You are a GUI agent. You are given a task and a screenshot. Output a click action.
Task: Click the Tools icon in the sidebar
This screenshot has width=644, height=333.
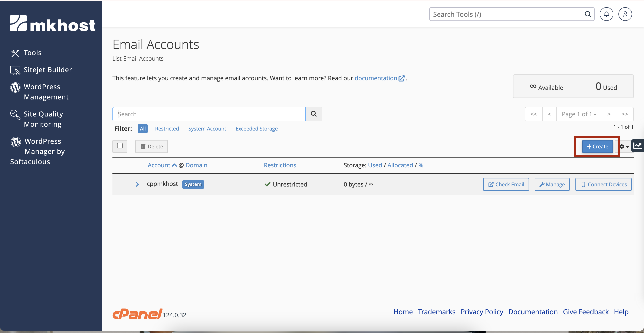click(15, 53)
